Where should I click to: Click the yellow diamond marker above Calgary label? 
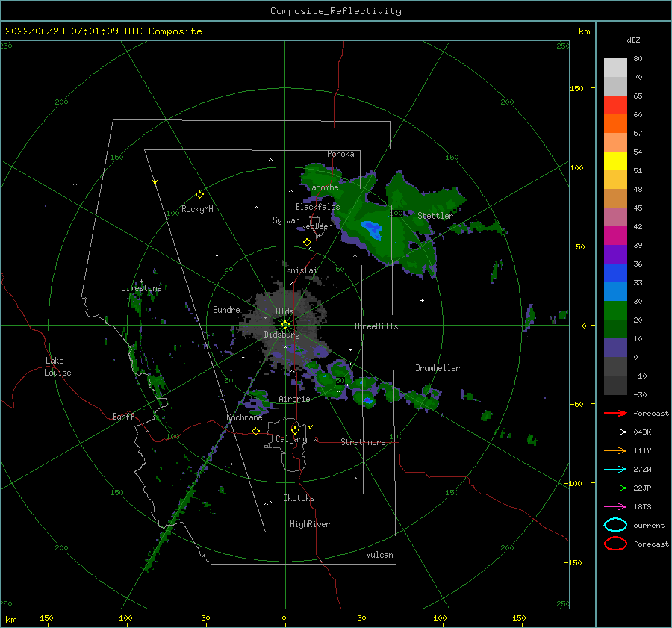(295, 430)
